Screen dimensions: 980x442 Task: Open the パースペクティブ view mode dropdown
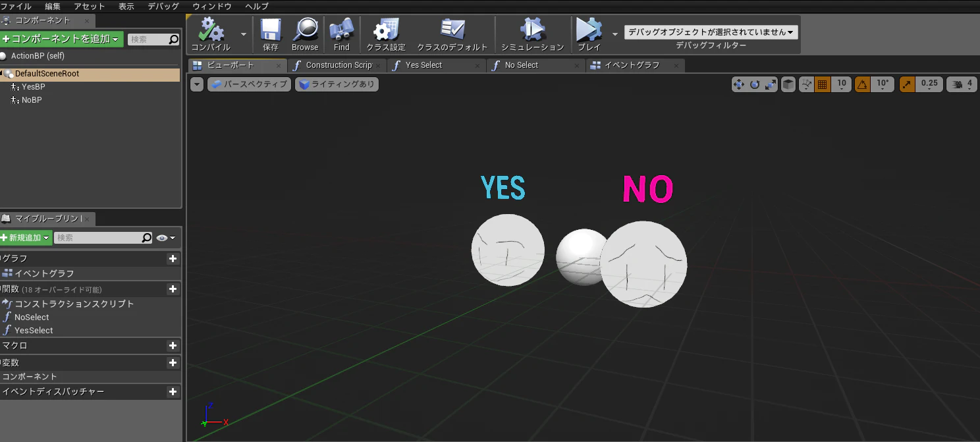[x=250, y=84]
